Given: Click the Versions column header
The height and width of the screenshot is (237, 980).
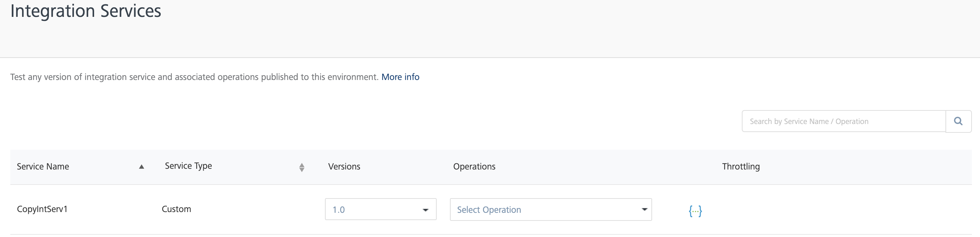Looking at the screenshot, I should click(x=344, y=166).
